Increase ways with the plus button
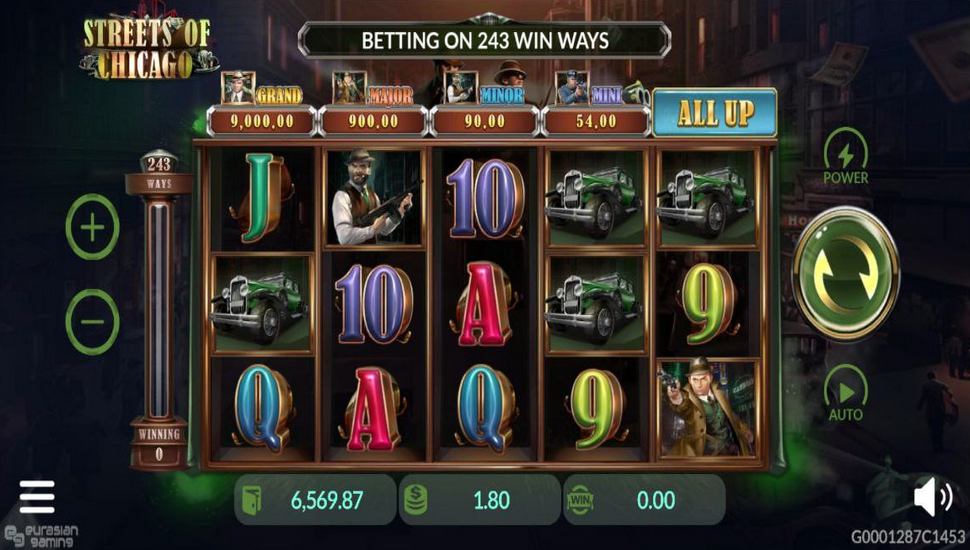 coord(93,228)
